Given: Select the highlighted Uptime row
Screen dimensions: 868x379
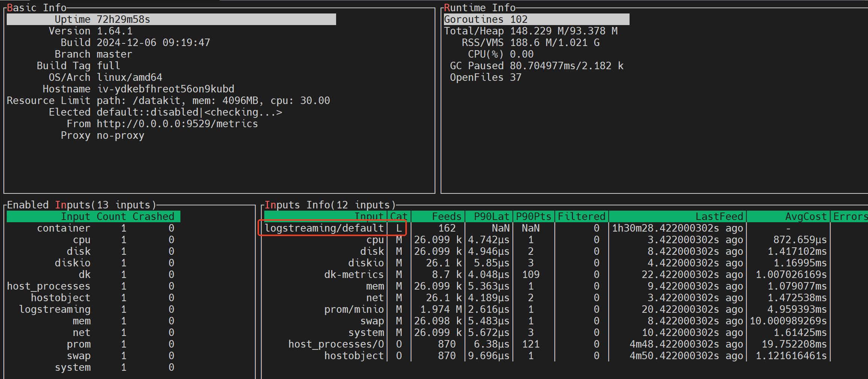Looking at the screenshot, I should click(x=171, y=19).
